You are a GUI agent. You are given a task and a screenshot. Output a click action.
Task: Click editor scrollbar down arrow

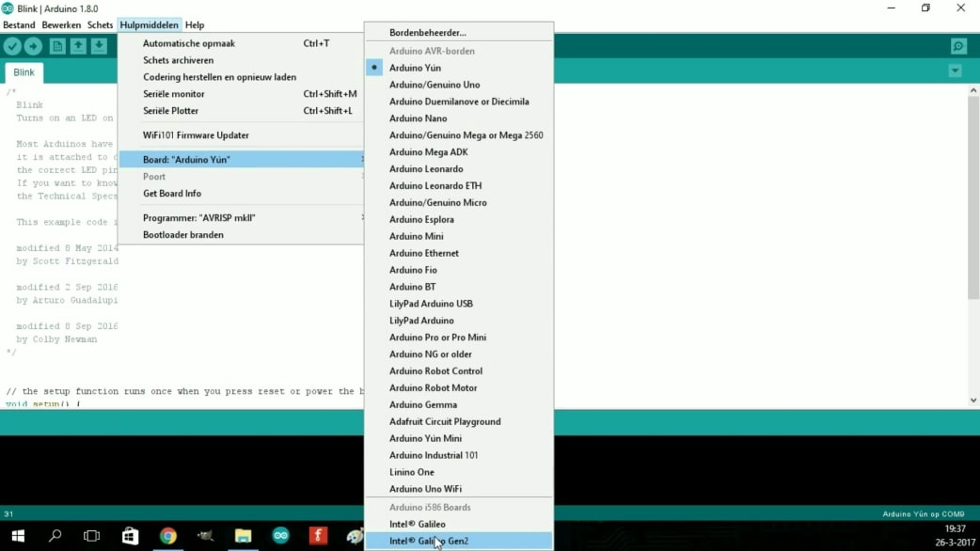point(973,401)
